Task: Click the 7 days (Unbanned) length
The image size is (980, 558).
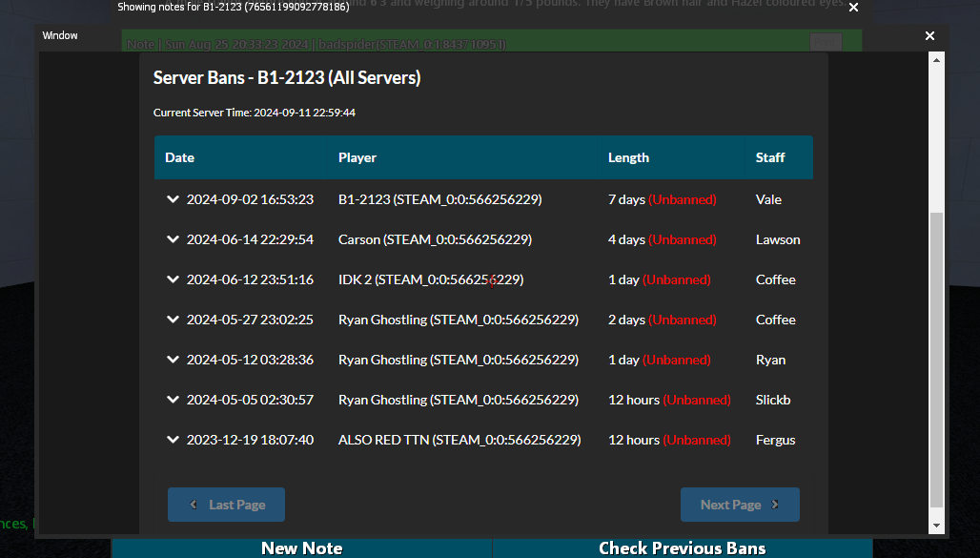Action: point(663,199)
